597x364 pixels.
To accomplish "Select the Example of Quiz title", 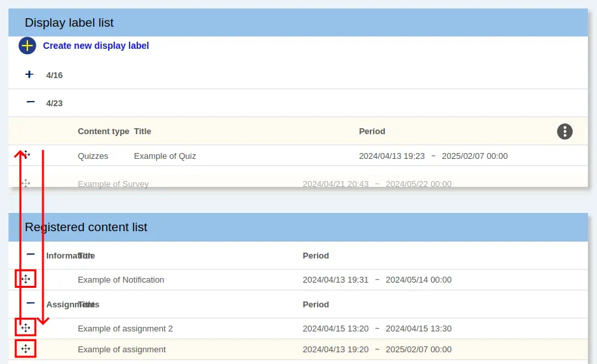I will coord(165,156).
